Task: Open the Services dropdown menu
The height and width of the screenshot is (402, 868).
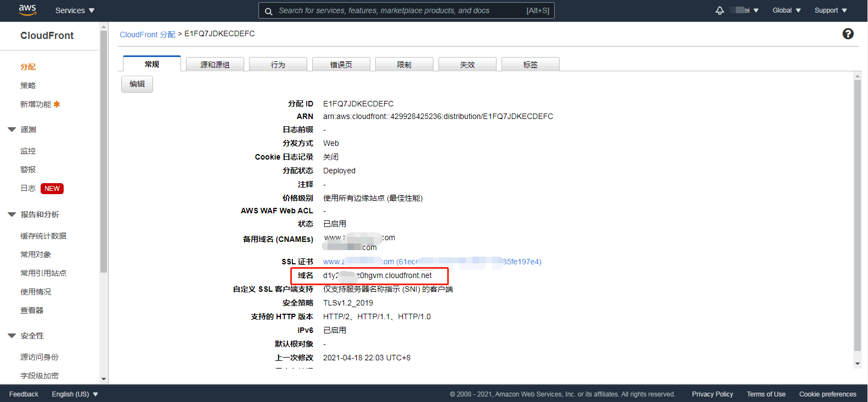Action: click(75, 10)
